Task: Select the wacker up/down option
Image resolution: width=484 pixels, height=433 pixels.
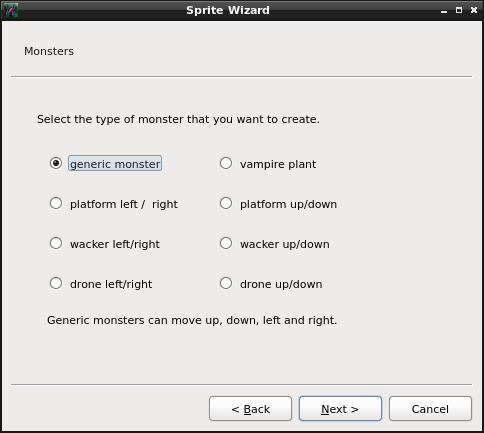Action: [226, 243]
